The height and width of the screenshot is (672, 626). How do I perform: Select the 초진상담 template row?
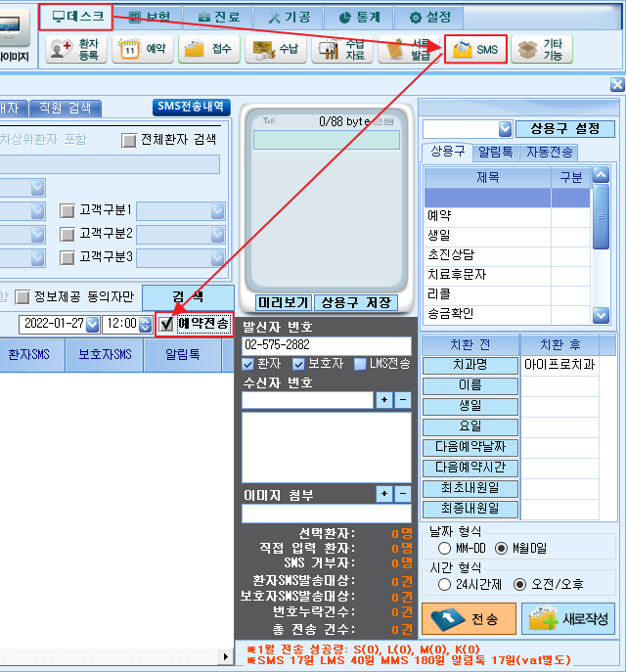coord(508,255)
